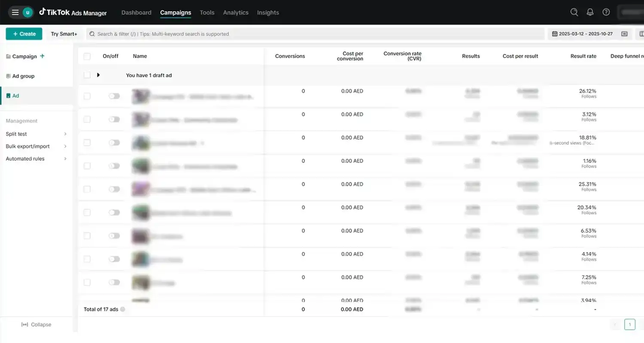Click the user avatar icon next to the hamburger

click(x=27, y=12)
